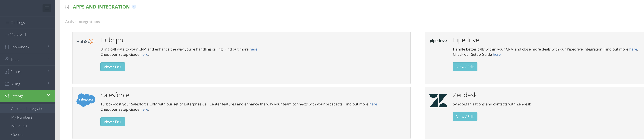The height and width of the screenshot is (140, 644).
Task: Click View / Edit for Salesforce
Action: (x=113, y=122)
